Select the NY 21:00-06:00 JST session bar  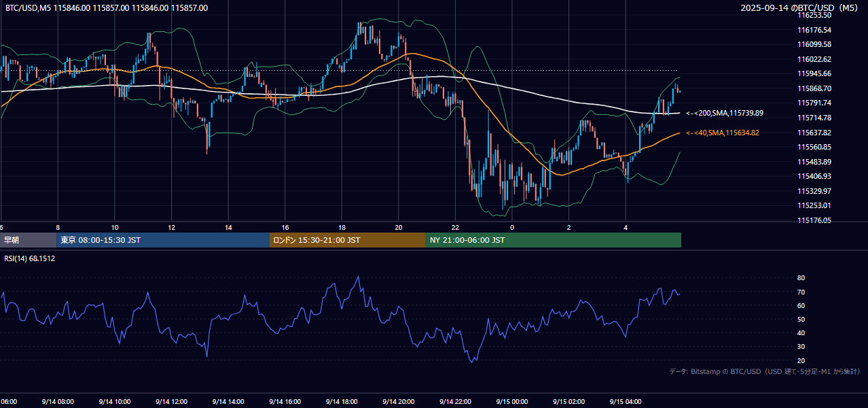point(554,240)
